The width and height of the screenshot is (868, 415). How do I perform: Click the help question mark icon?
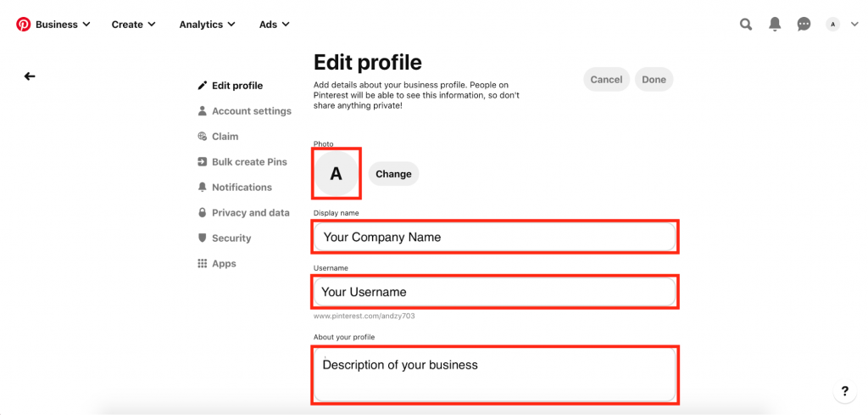[x=844, y=391]
